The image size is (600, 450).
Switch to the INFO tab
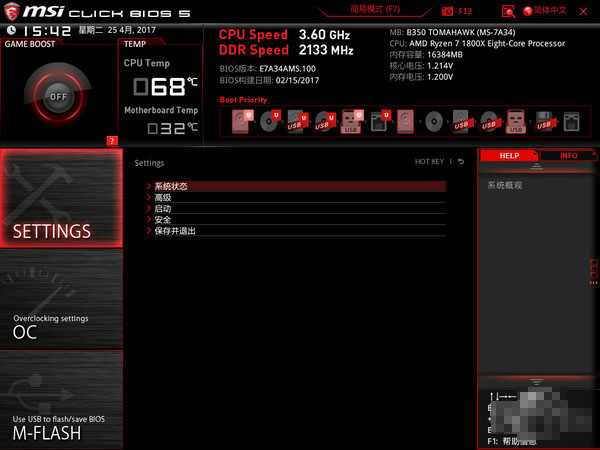(568, 155)
